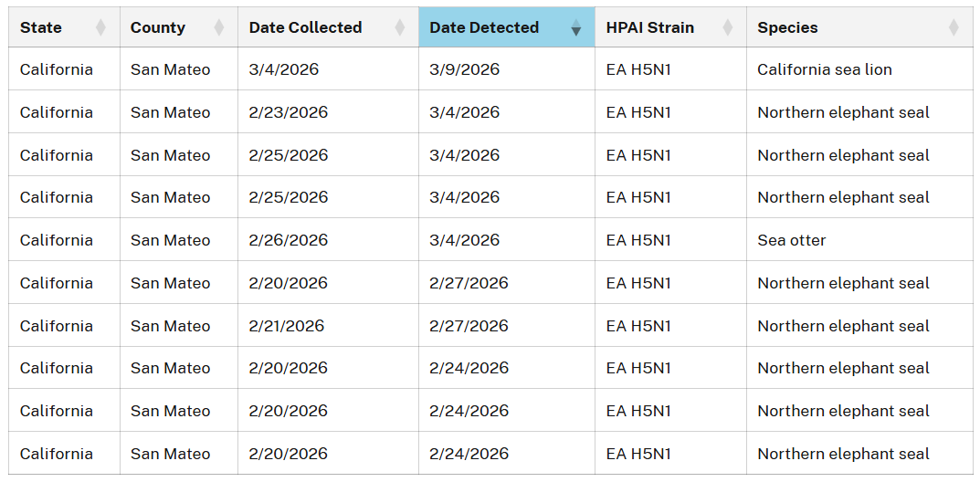980x482 pixels.
Task: Click the Species column header text
Action: (x=787, y=28)
